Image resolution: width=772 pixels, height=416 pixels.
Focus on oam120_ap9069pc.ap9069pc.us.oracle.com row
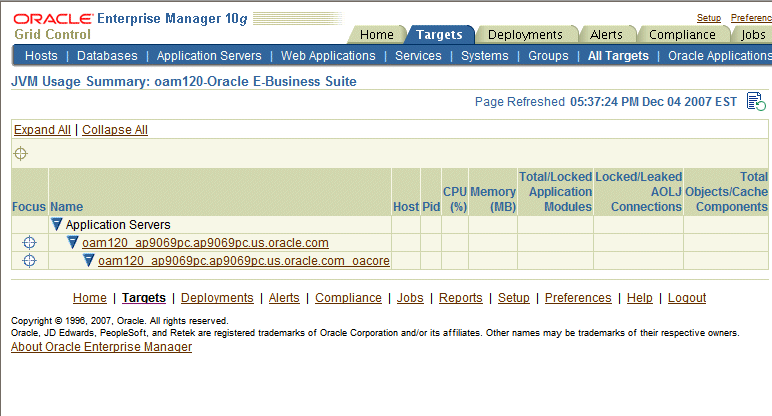[x=30, y=243]
